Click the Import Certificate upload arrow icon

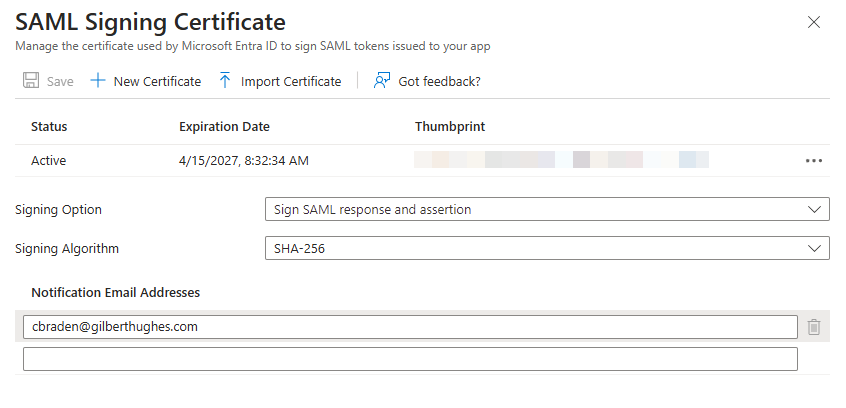[225, 81]
